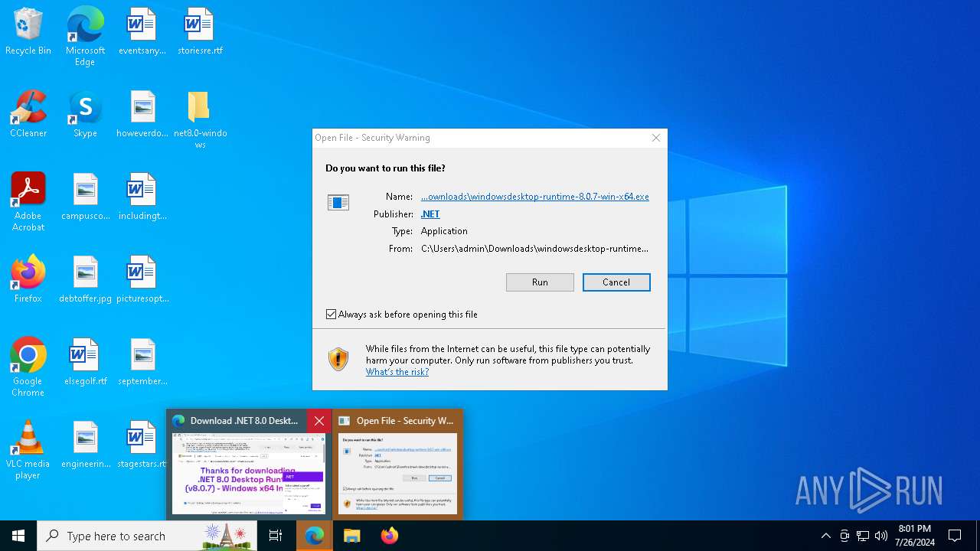This screenshot has height=551, width=980.
Task: Open the Task View taskbar button
Action: (x=276, y=536)
